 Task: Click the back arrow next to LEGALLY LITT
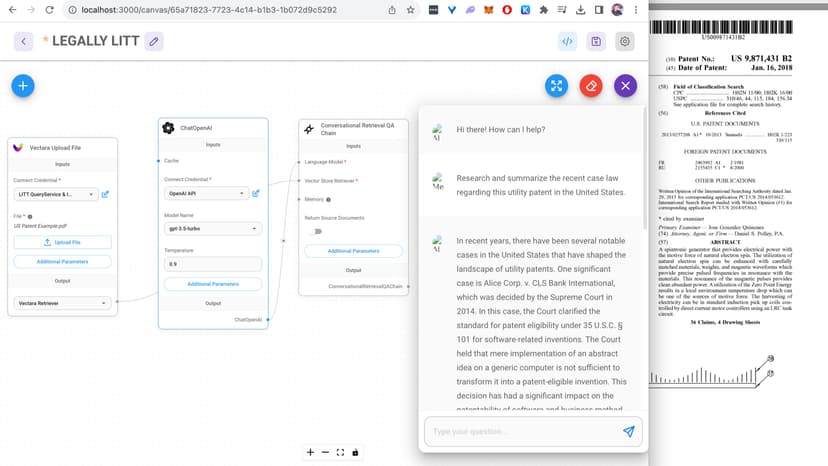[23, 41]
